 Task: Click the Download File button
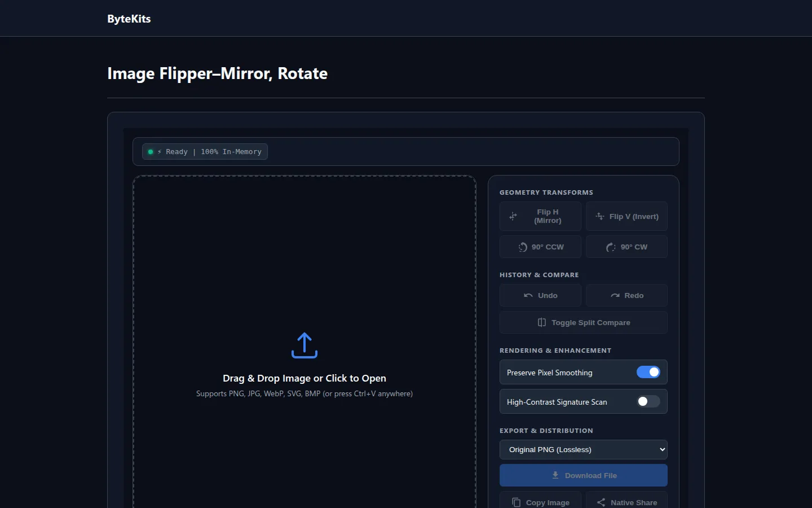tap(584, 475)
